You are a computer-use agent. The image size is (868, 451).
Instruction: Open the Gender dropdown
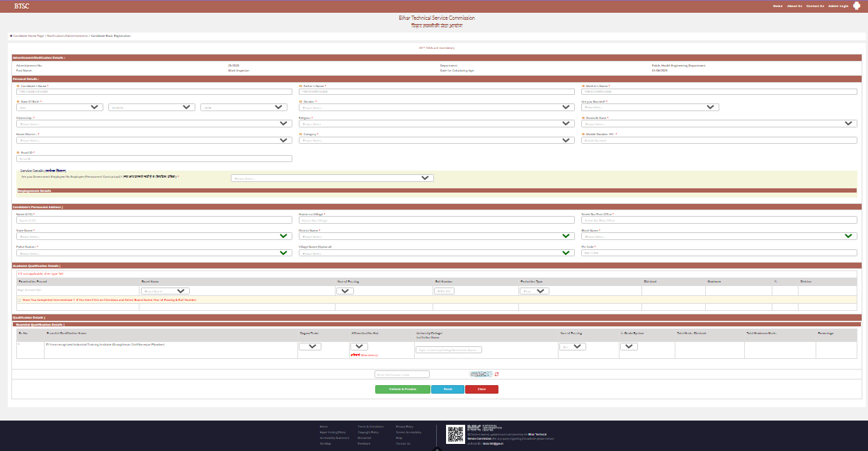[x=436, y=107]
